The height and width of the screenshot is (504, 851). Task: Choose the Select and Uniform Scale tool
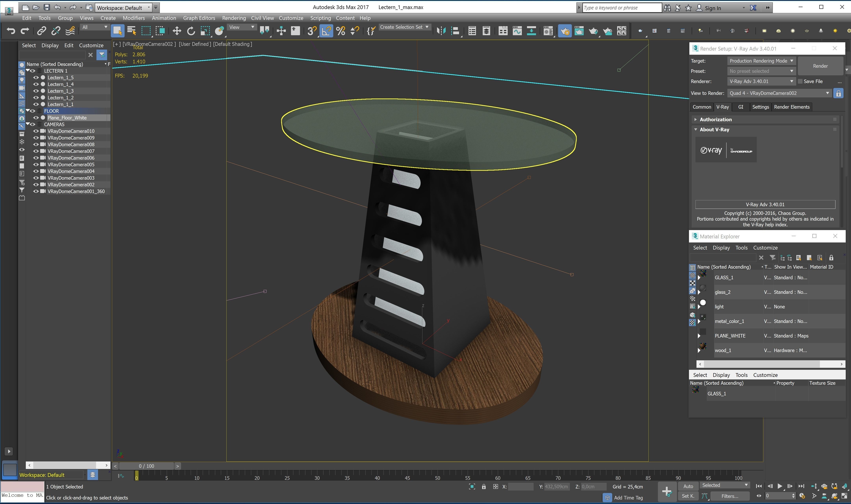click(x=205, y=31)
